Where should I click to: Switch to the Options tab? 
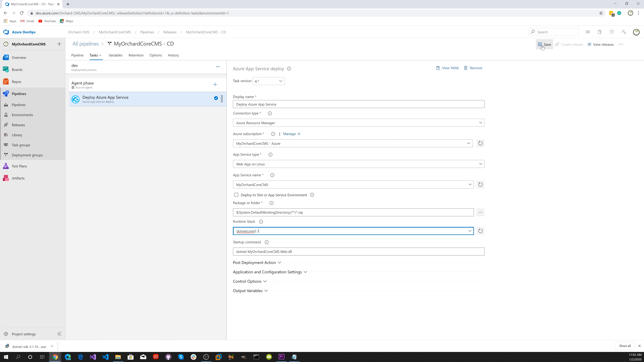pyautogui.click(x=155, y=55)
